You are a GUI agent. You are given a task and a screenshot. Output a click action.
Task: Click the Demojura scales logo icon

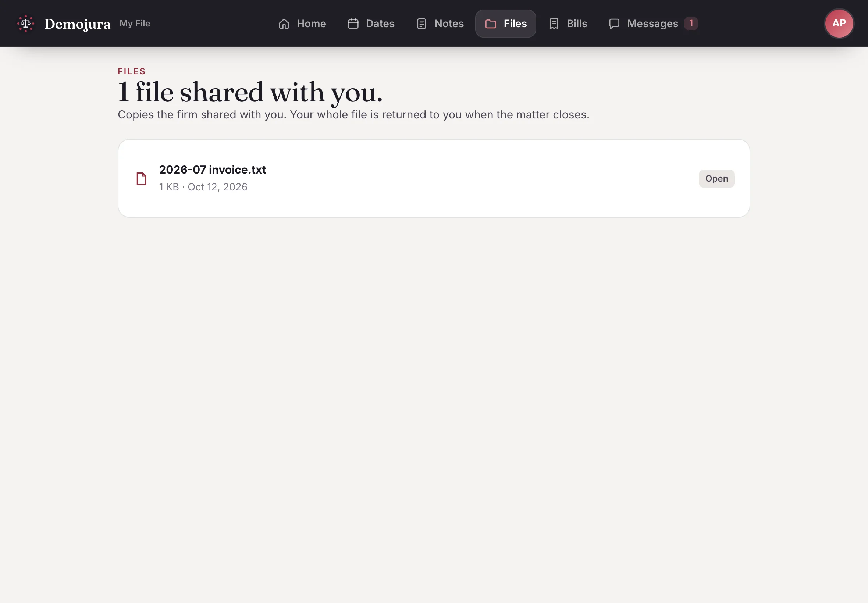click(x=26, y=24)
